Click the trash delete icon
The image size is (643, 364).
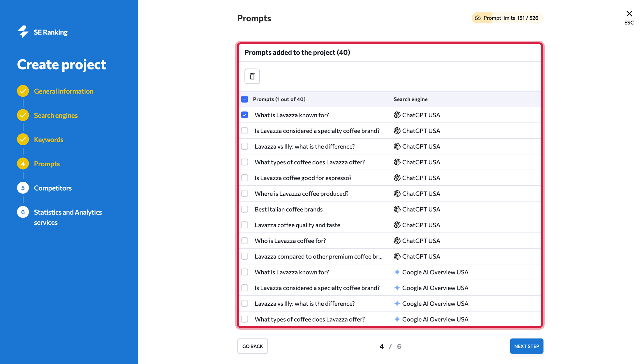252,76
